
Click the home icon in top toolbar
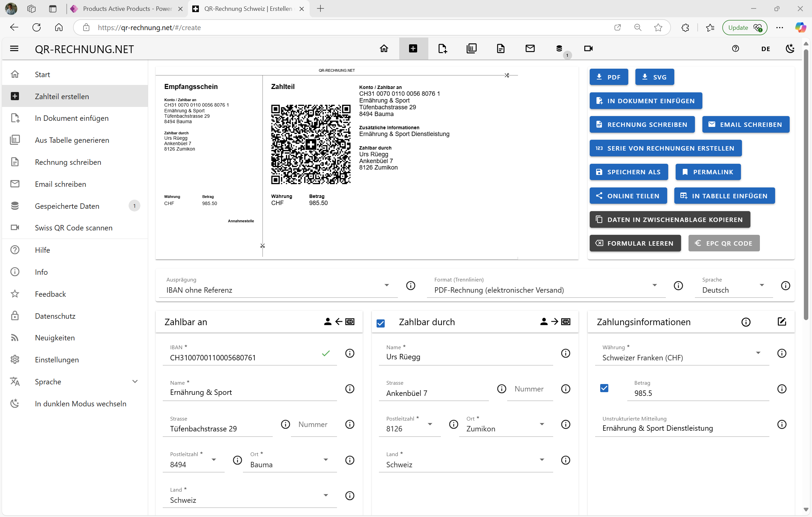pos(384,49)
